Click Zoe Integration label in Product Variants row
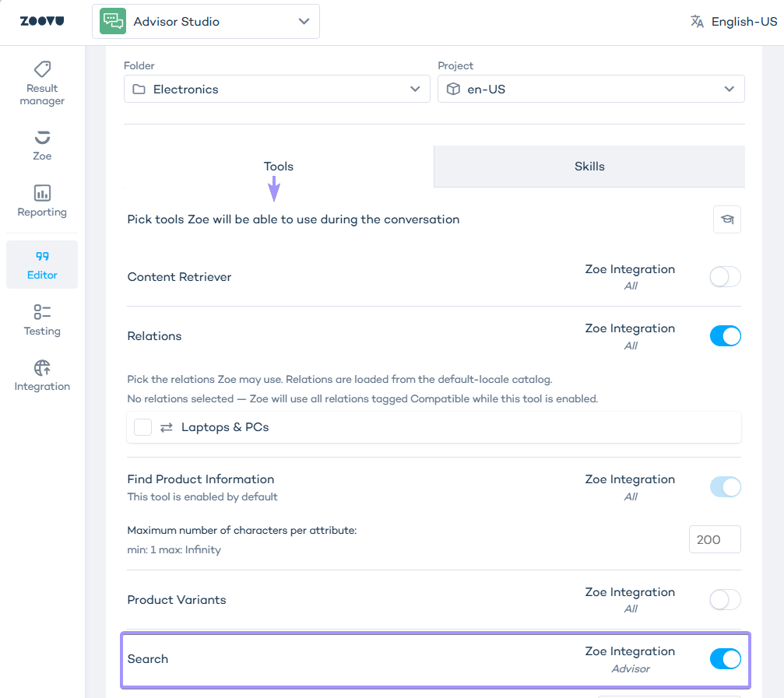Viewport: 784px width, 698px height. (630, 592)
